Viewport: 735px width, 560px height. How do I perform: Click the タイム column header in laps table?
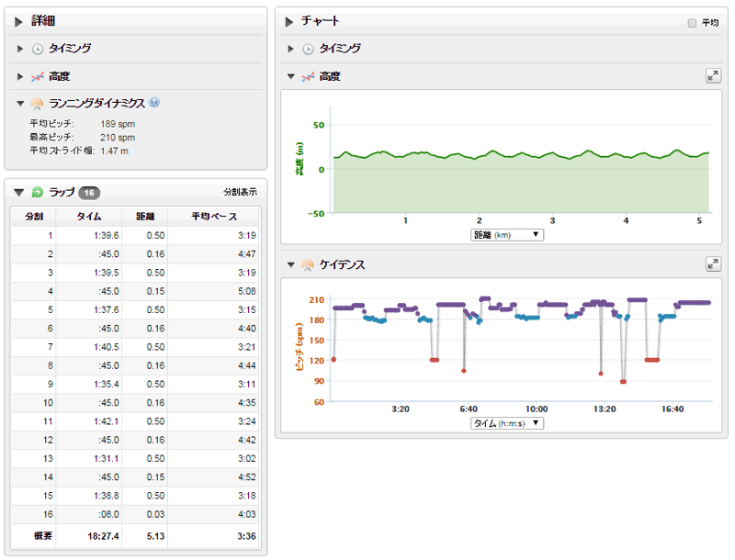[x=90, y=217]
